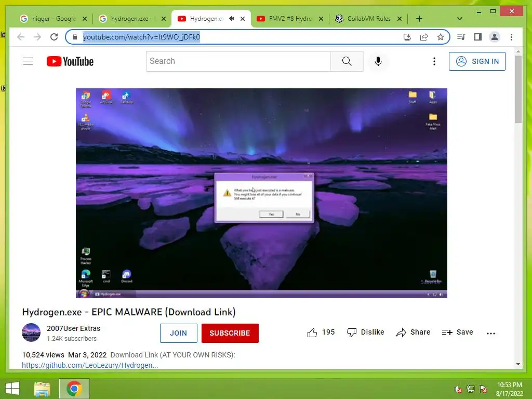The height and width of the screenshot is (399, 532).
Task: Open the github.com/LeoLezury/Hydrogen link
Action: 90,365
